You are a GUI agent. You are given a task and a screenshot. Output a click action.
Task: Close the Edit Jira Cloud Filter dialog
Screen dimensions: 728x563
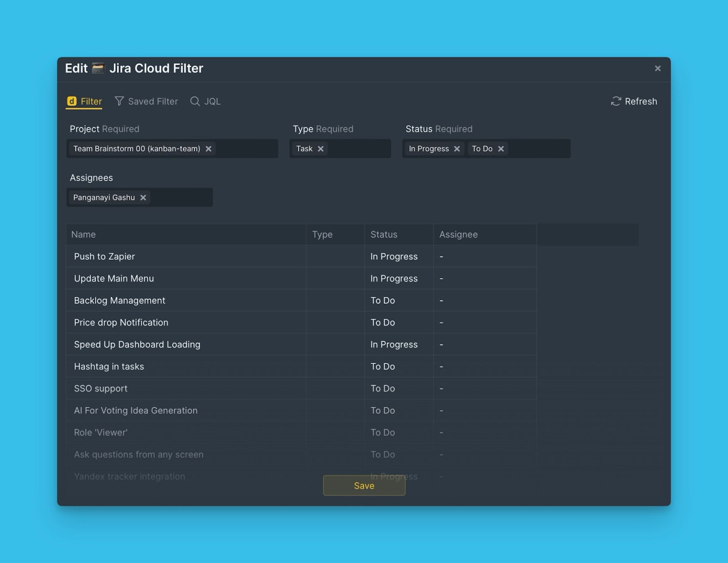[657, 68]
